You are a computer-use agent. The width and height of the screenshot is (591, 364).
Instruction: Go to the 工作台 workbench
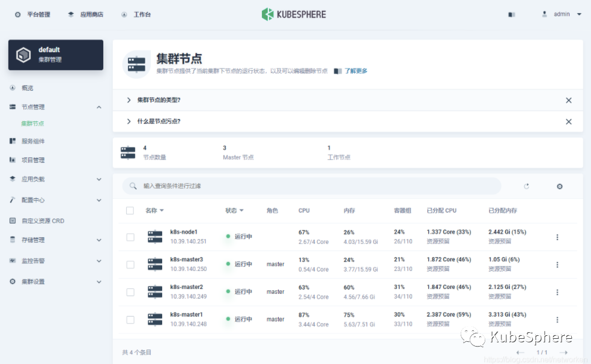coord(136,14)
